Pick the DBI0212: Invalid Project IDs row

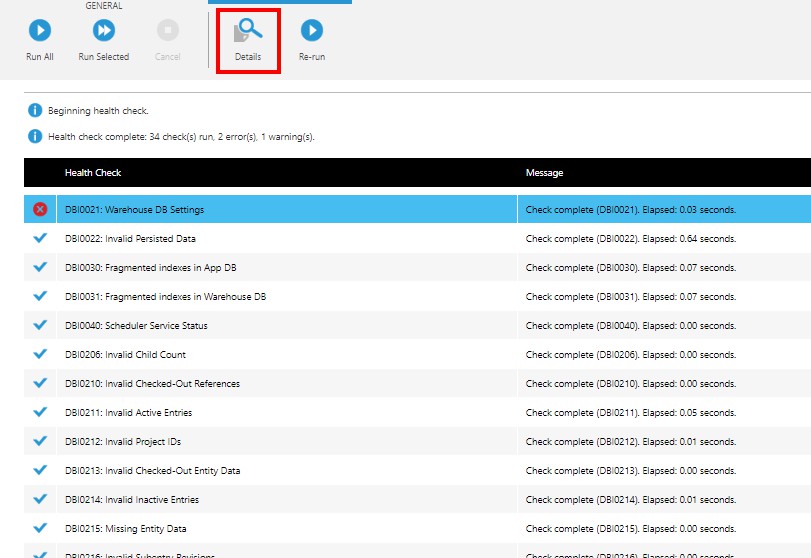tap(122, 442)
